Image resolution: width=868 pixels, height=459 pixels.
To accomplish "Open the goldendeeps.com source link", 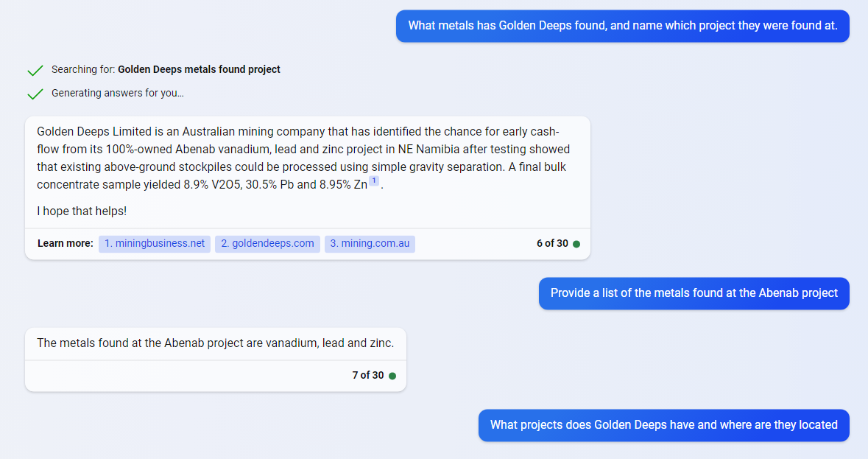I will click(267, 244).
